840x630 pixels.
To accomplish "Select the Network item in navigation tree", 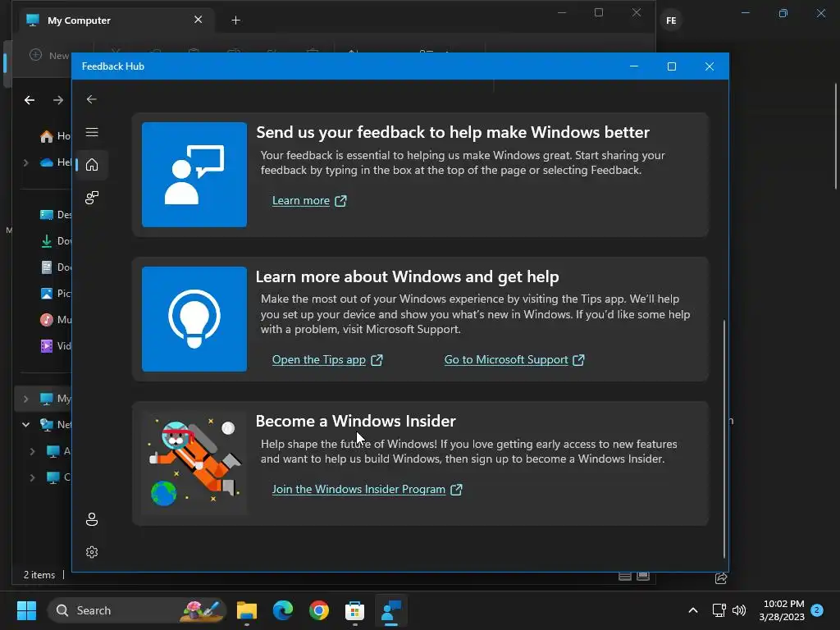I will point(55,425).
